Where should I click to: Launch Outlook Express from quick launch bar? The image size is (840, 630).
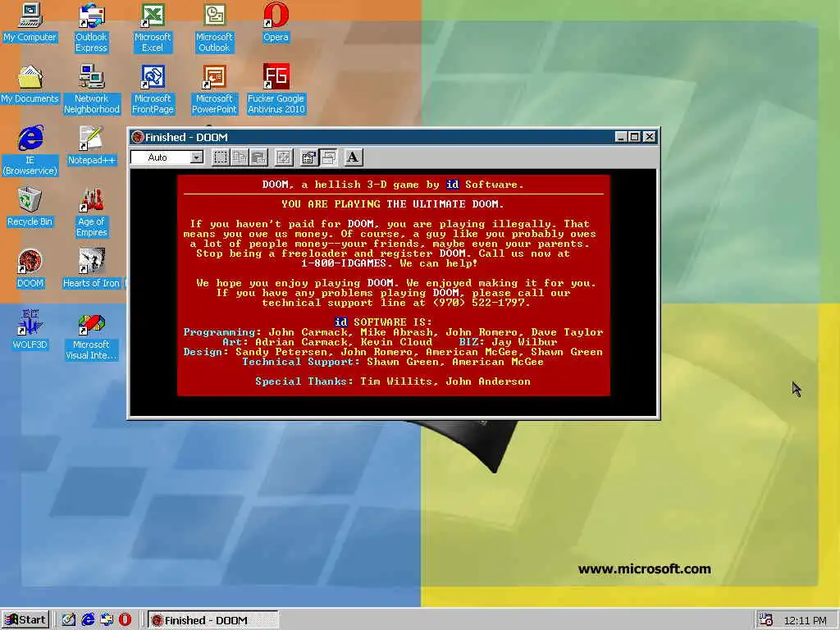pos(106,620)
